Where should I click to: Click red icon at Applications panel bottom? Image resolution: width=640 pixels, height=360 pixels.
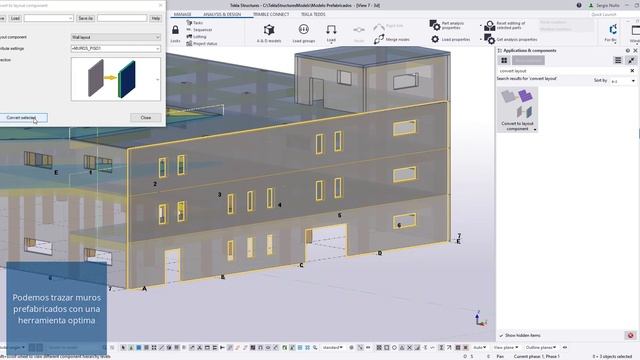pyautogui.click(x=631, y=336)
